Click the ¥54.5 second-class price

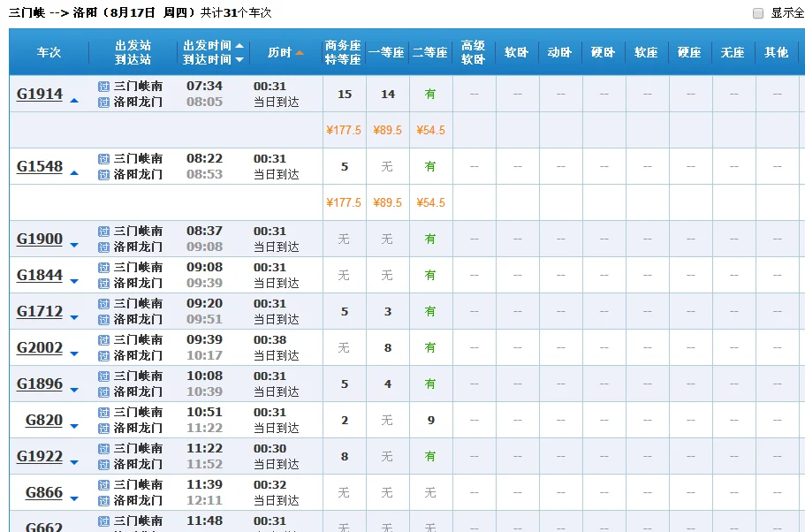click(430, 130)
